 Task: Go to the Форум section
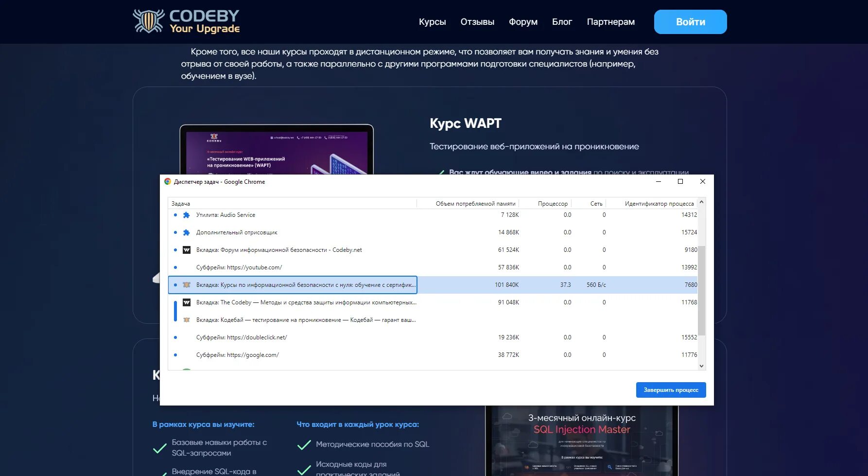tap(523, 22)
